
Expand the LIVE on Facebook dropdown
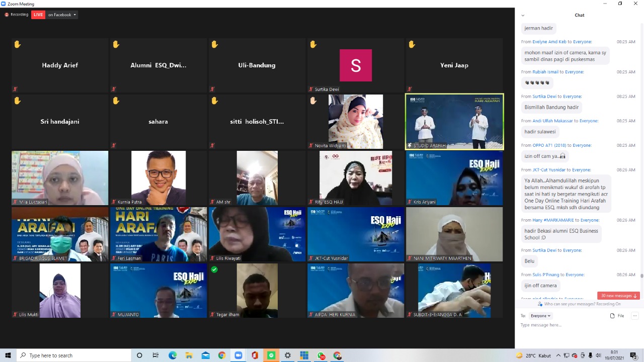[x=74, y=15]
